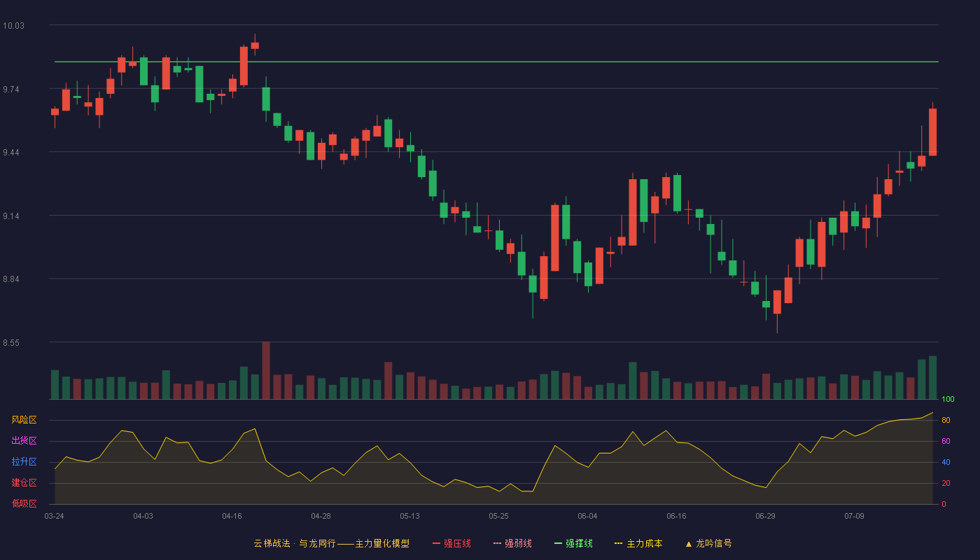Click the 拉升区 zone label

point(24,462)
